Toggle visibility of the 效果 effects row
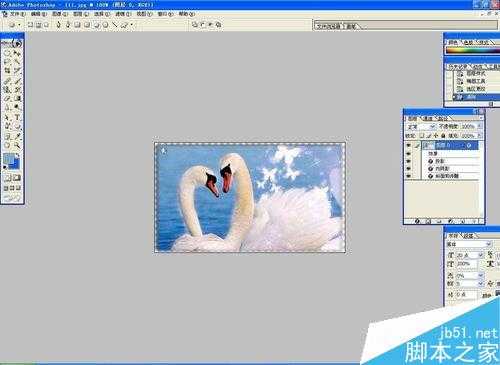The height and width of the screenshot is (365, 500). [409, 154]
